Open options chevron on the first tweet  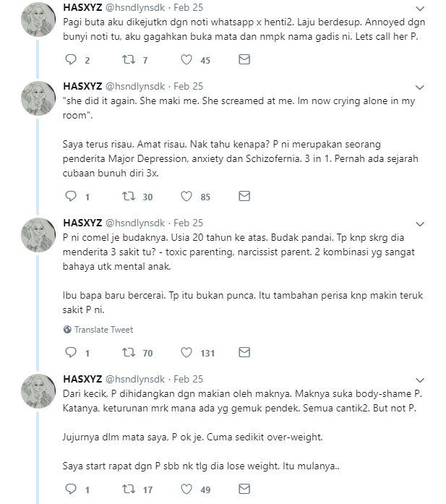(x=420, y=9)
